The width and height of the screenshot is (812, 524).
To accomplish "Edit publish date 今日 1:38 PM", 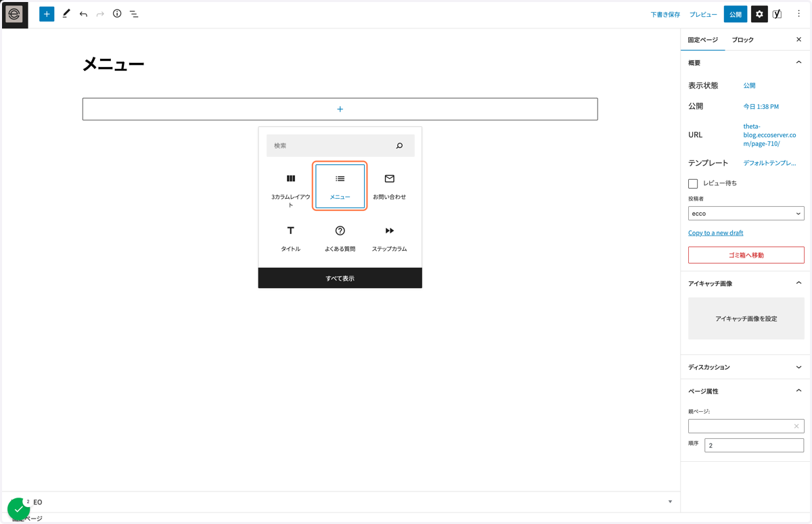I will [x=761, y=107].
